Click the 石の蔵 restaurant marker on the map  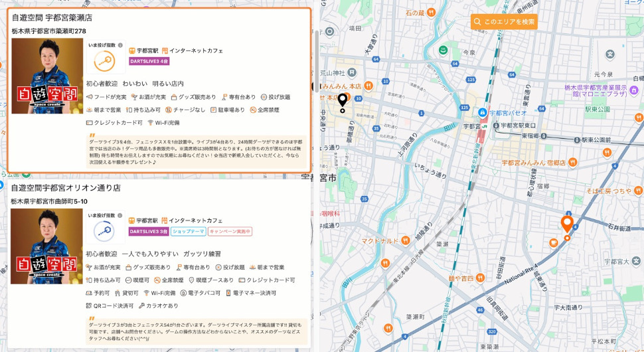(431, 13)
